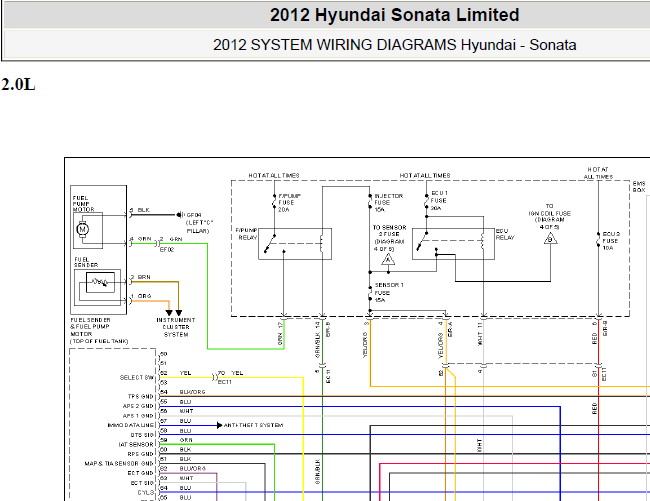This screenshot has height=501, width=650.
Task: Click the 'EF02' connector label
Action: click(167, 250)
